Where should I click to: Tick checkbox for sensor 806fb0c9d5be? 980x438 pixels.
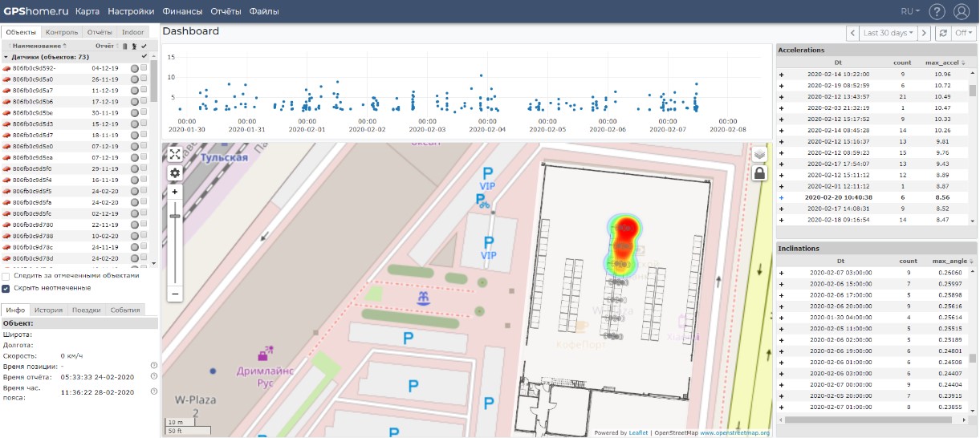point(144,113)
